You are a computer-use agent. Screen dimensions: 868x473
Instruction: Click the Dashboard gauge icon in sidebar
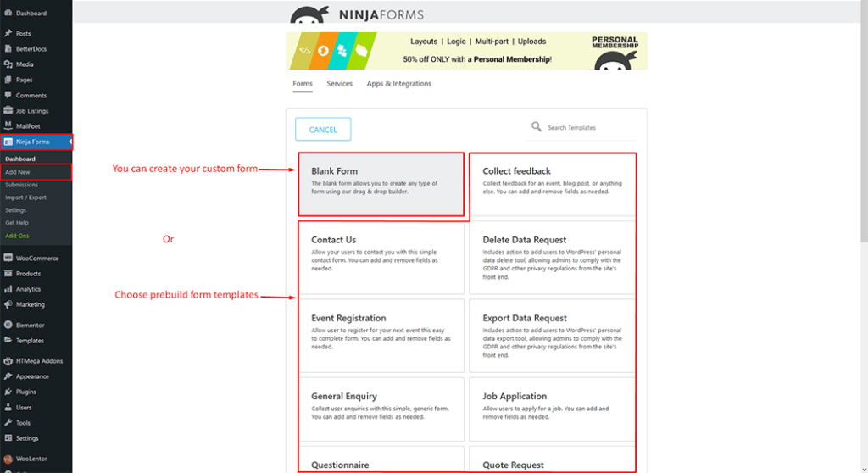tap(8, 13)
